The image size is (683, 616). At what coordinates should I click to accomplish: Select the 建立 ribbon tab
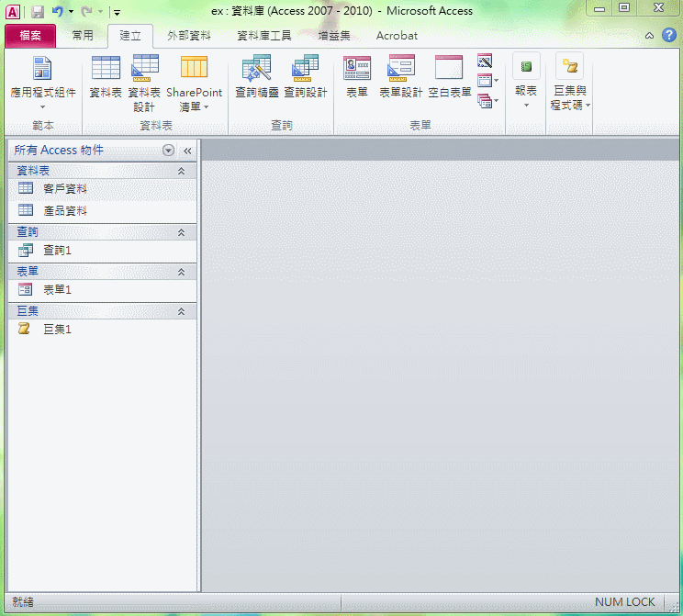click(x=130, y=36)
